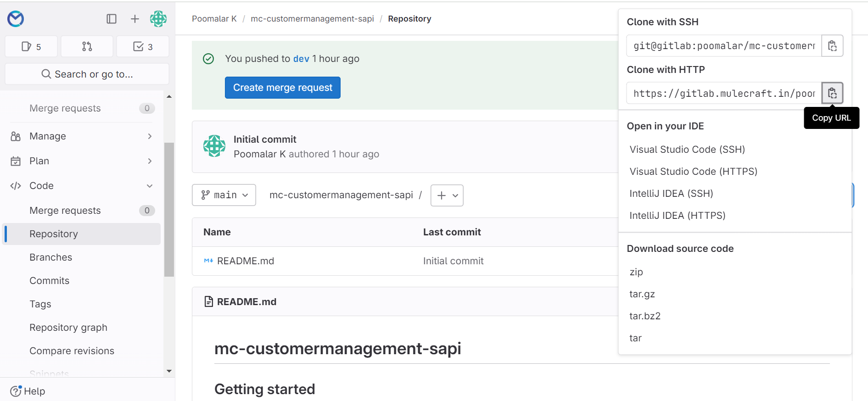Copy the HTTP clone URL
This screenshot has width=868, height=401.
click(x=832, y=94)
